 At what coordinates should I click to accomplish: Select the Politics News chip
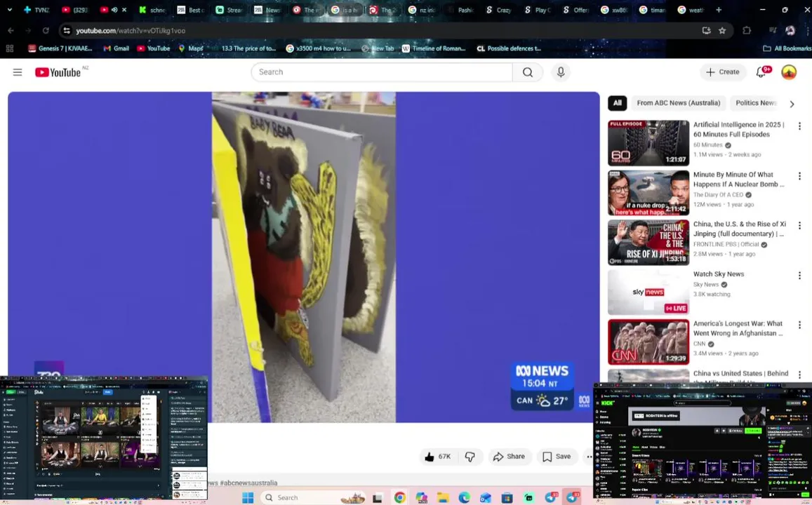[x=755, y=103]
